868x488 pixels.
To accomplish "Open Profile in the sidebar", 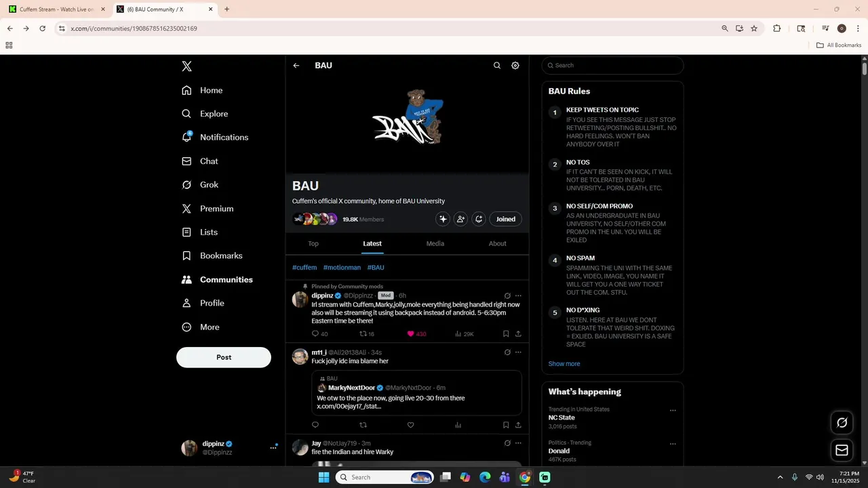I will pos(203,303).
